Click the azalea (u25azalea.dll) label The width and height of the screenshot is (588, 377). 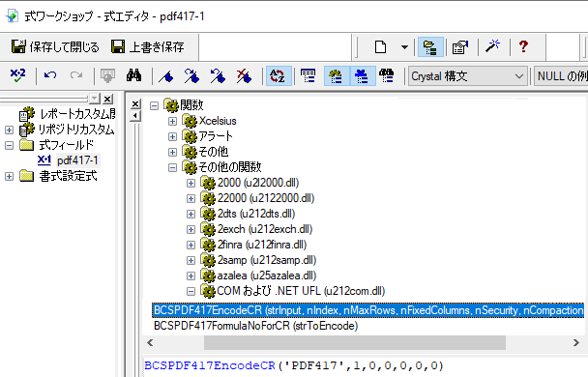267,275
